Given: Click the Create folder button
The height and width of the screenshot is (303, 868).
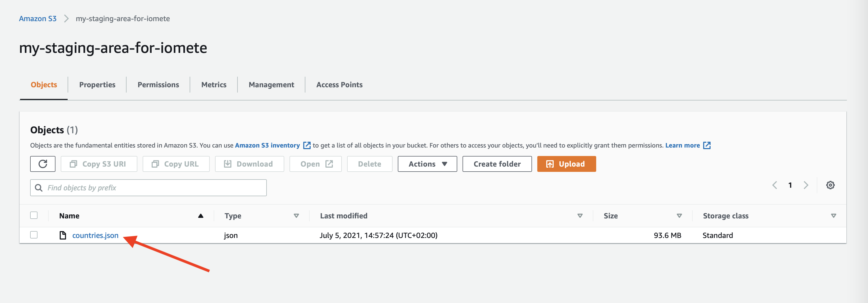Looking at the screenshot, I should (x=497, y=164).
